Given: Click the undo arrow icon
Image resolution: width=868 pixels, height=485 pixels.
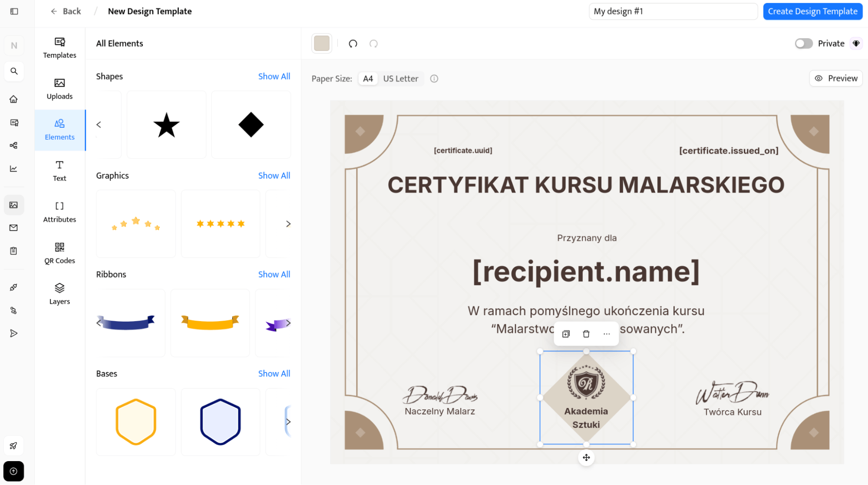Looking at the screenshot, I should 353,43.
